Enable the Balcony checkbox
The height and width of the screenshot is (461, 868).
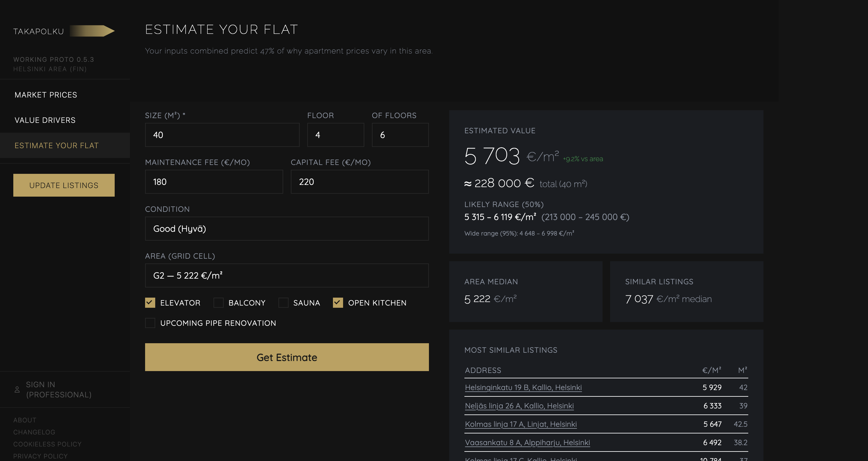(x=219, y=303)
